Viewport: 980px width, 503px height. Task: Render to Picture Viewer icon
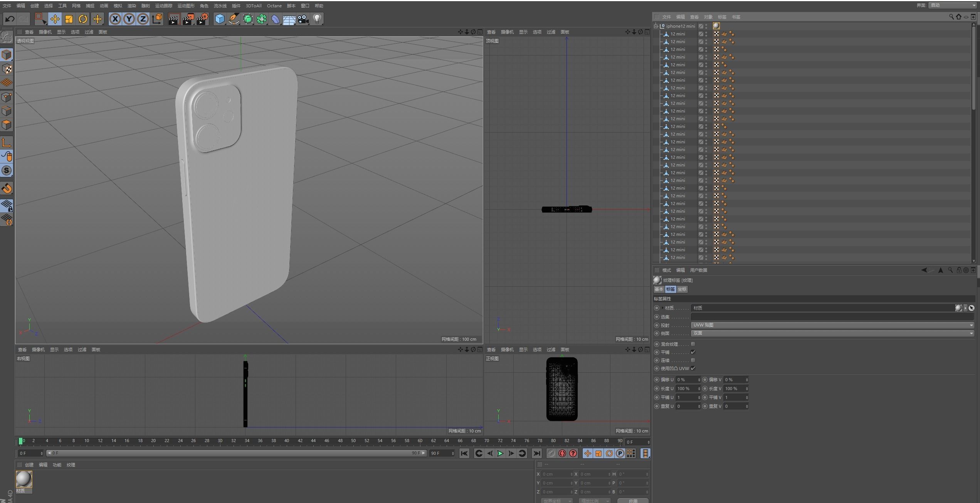click(x=188, y=19)
